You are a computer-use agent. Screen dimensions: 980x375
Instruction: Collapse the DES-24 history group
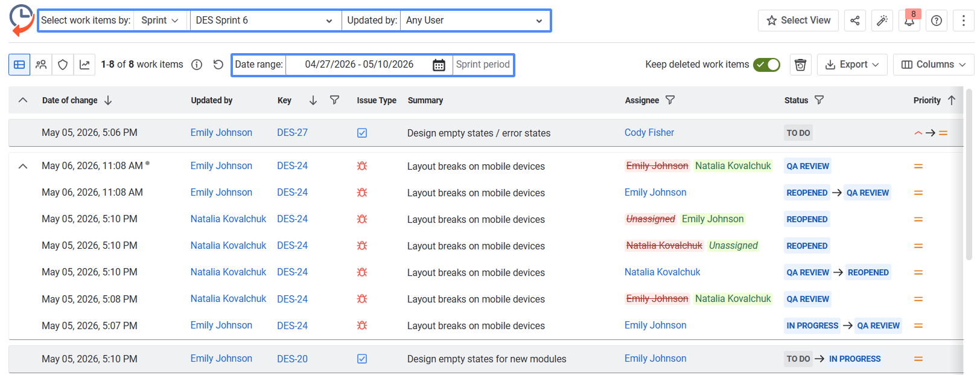pyautogui.click(x=23, y=166)
